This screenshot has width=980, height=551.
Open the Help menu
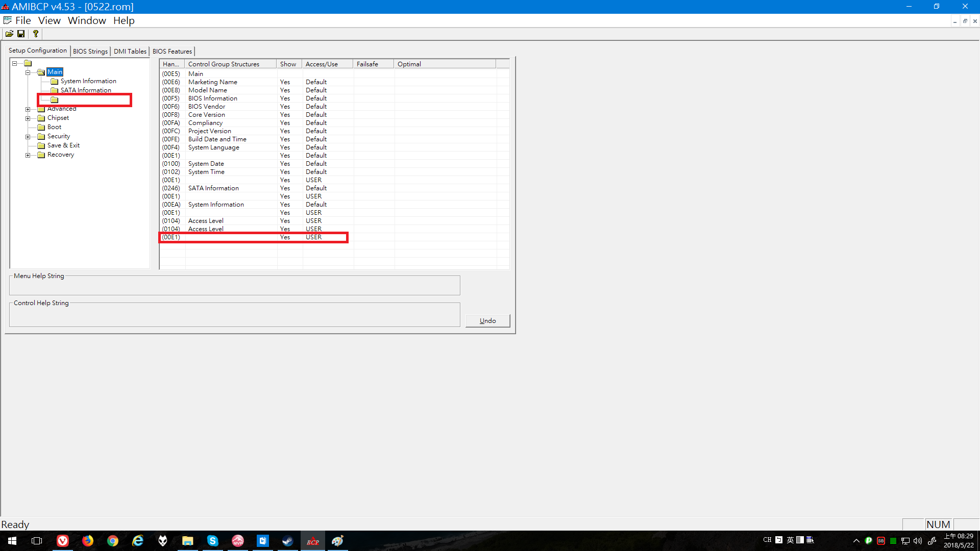[124, 20]
